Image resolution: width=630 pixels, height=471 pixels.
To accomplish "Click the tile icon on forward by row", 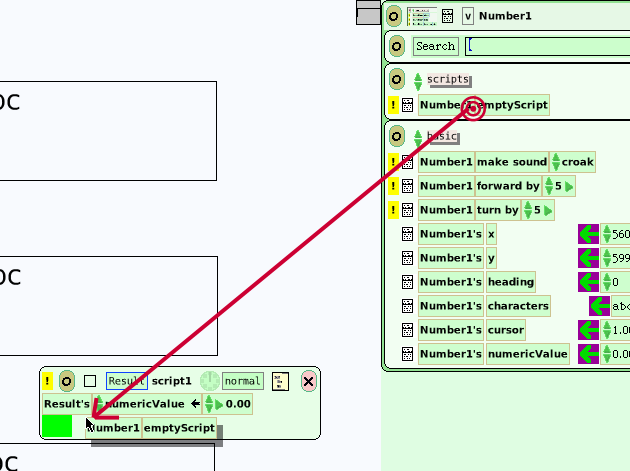I will click(x=407, y=186).
